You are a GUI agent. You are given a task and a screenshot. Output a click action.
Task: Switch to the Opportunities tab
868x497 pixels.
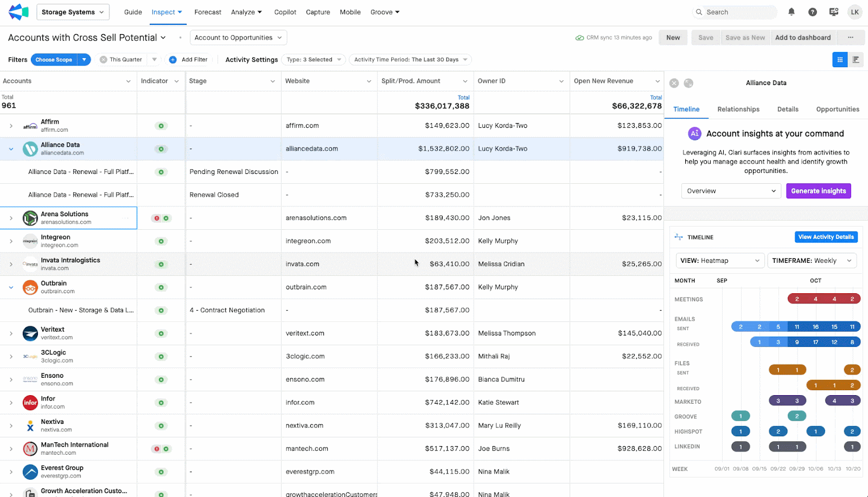(838, 109)
